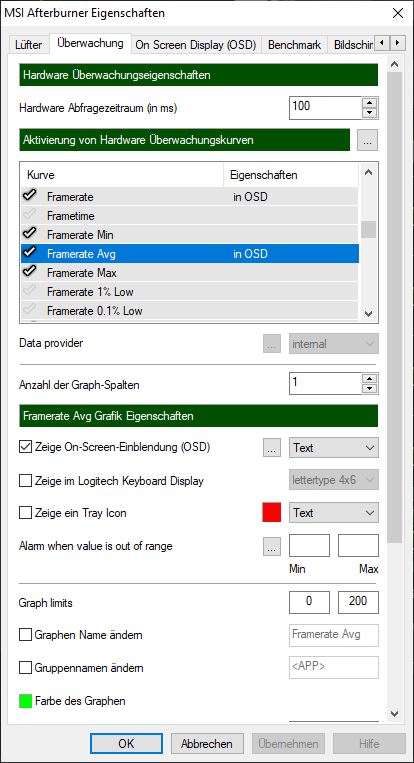Click the Hilfe button

click(369, 744)
